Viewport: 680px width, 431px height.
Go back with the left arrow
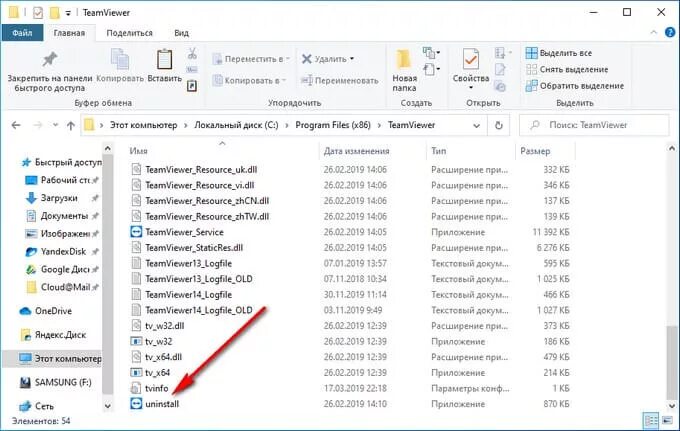coord(16,125)
